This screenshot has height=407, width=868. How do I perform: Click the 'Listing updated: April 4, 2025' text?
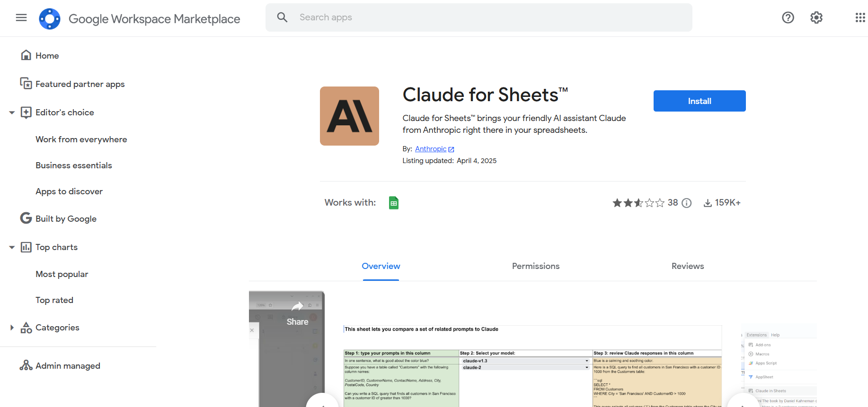(x=450, y=161)
